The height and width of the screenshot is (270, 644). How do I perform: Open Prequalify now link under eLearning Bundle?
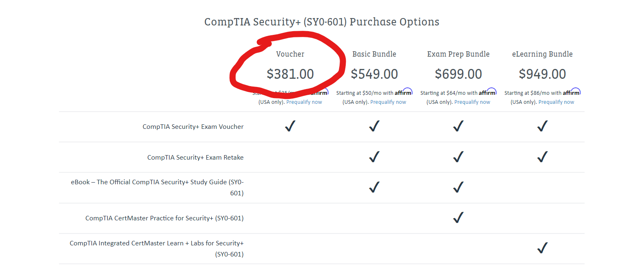coord(556,102)
